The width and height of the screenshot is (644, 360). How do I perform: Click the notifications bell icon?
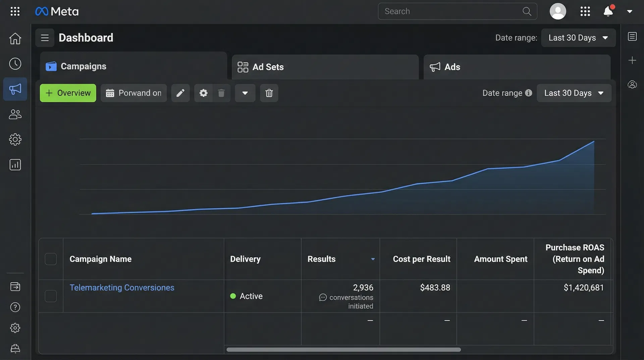point(608,11)
